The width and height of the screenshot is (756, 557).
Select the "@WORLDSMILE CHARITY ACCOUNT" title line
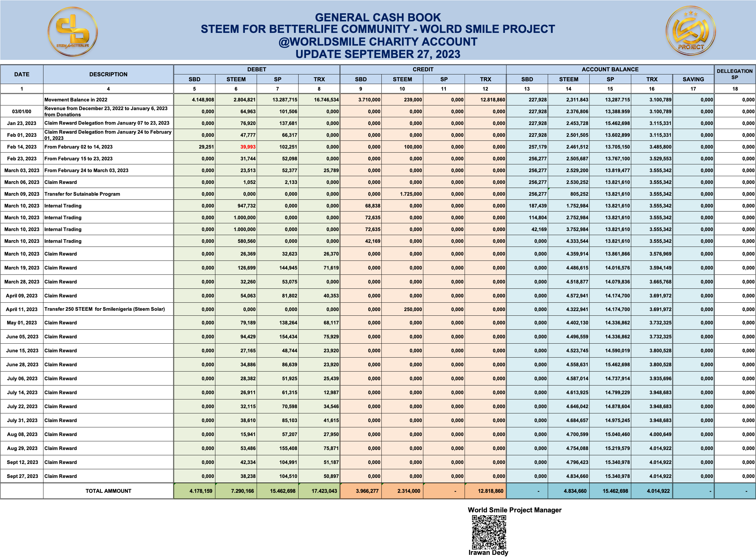point(378,42)
